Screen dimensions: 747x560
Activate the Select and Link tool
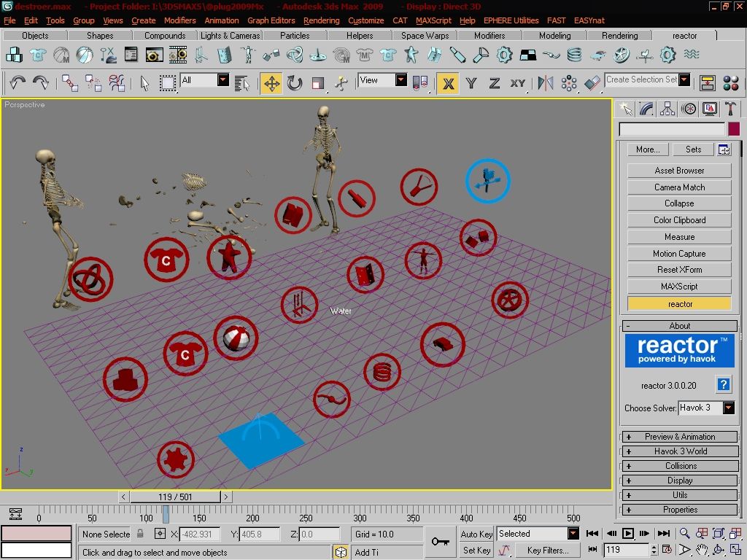coord(70,83)
